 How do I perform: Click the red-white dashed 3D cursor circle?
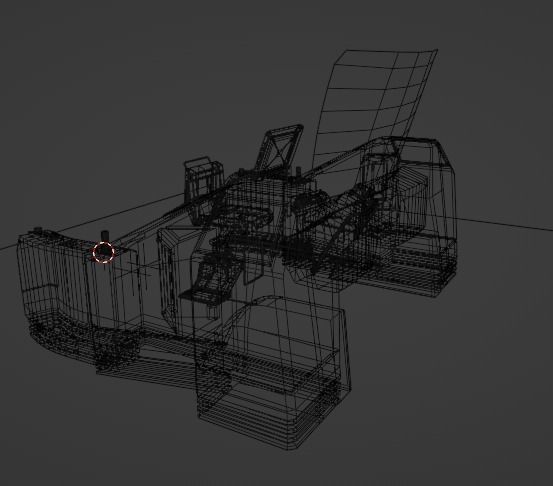tap(104, 252)
